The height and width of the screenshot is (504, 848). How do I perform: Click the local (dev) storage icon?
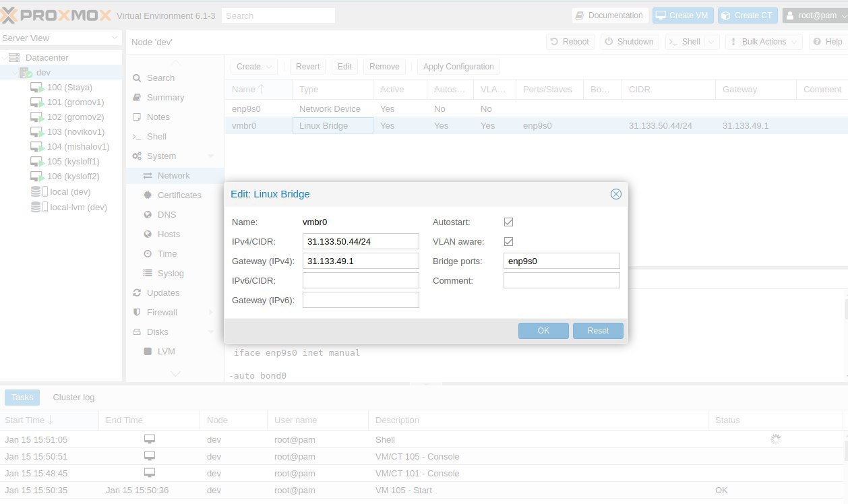click(x=39, y=192)
